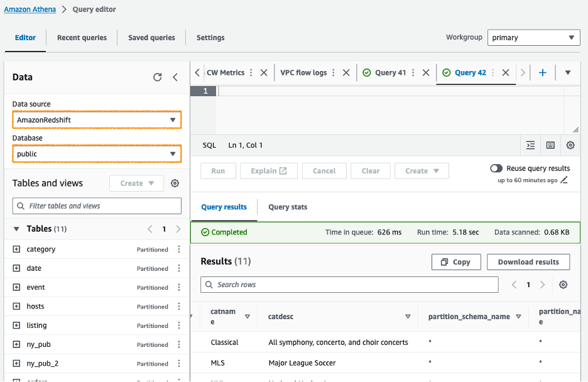
Task: Expand the listing table
Action: 16,325
